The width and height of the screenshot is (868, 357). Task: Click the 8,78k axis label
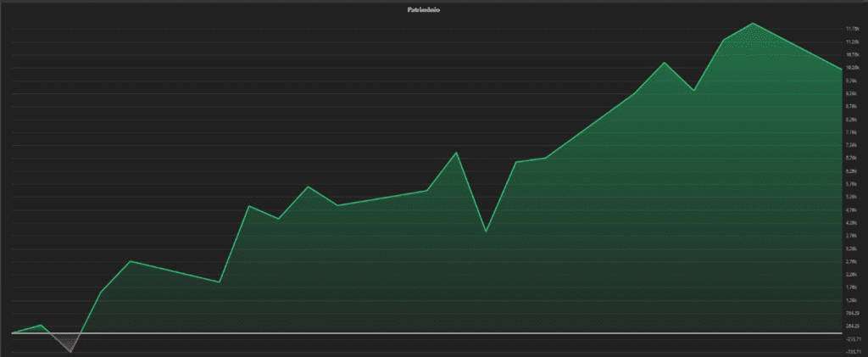coord(852,107)
